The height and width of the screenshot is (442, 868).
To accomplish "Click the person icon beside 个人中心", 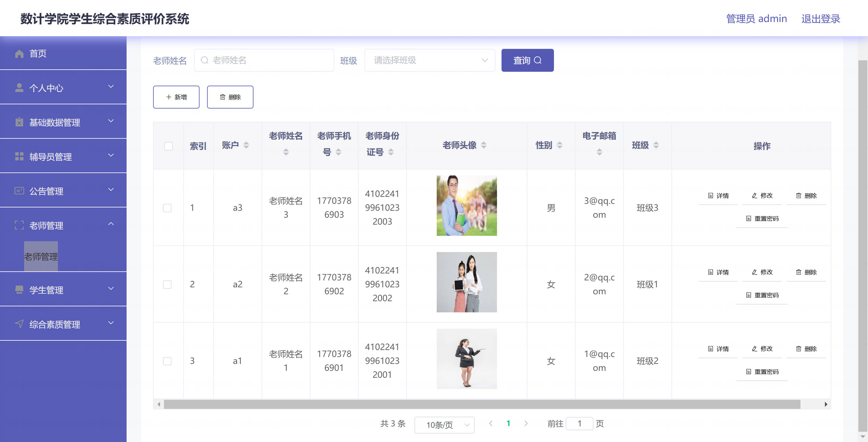I will pyautogui.click(x=19, y=88).
